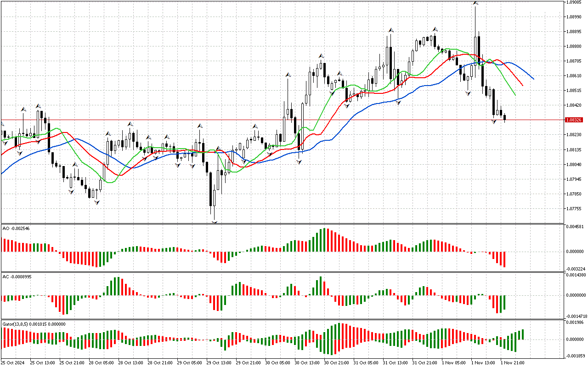
Task: Click the 1.08230 price scale label
Action: point(574,135)
